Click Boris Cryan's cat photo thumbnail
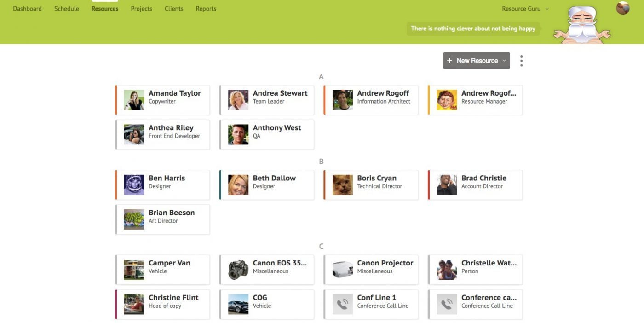This screenshot has width=644, height=323. point(343,185)
